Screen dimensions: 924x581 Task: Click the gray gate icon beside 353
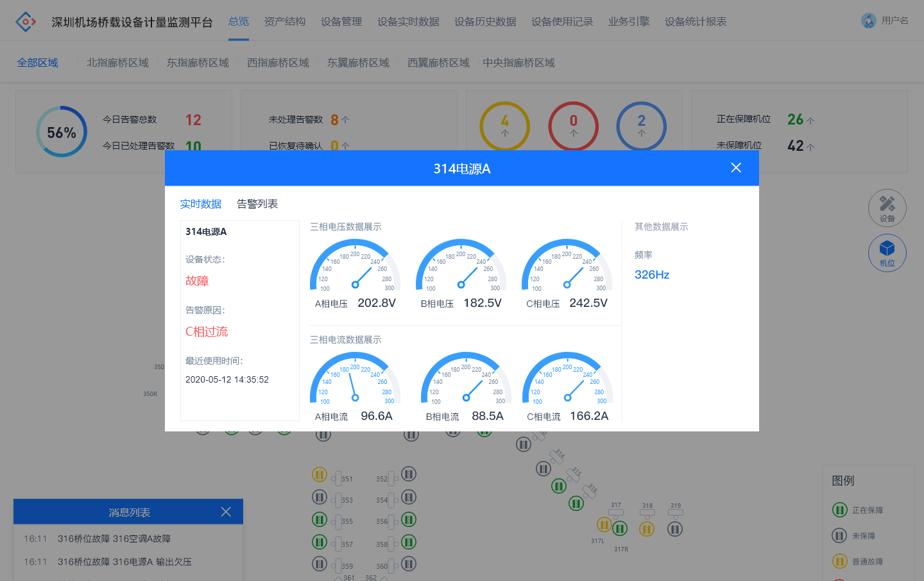320,497
